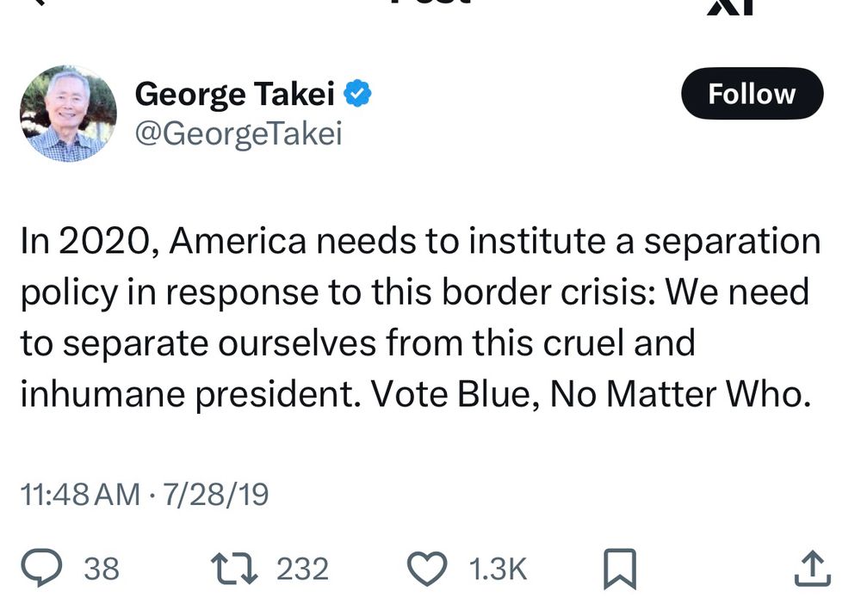861x616 pixels.
Task: View the 232 reposts count
Action: tap(301, 569)
